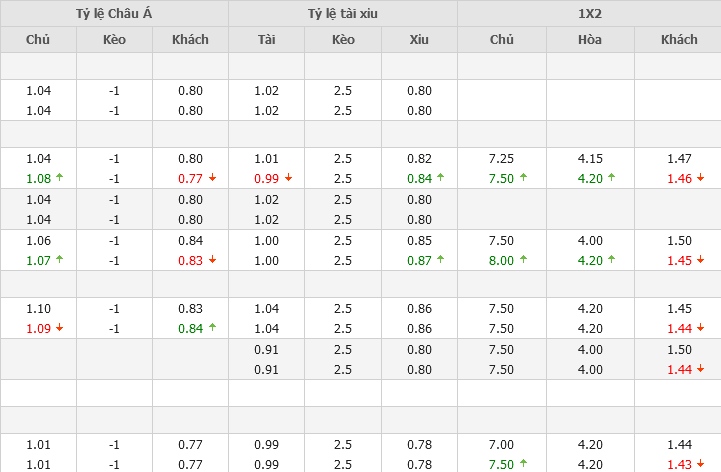Click the red down arrow next to 1.43

tap(701, 464)
